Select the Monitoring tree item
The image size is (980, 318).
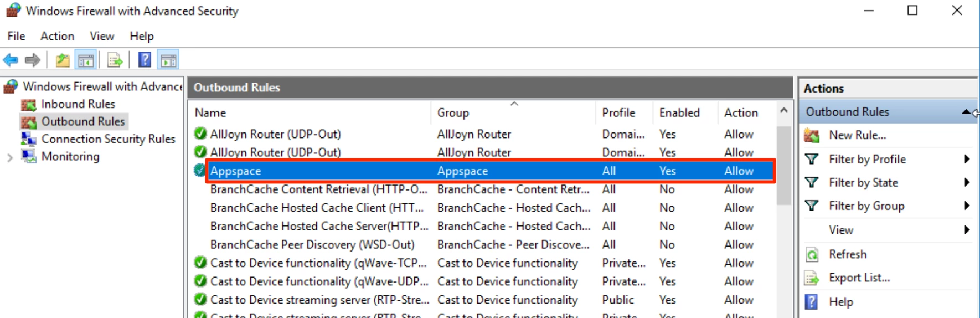70,156
